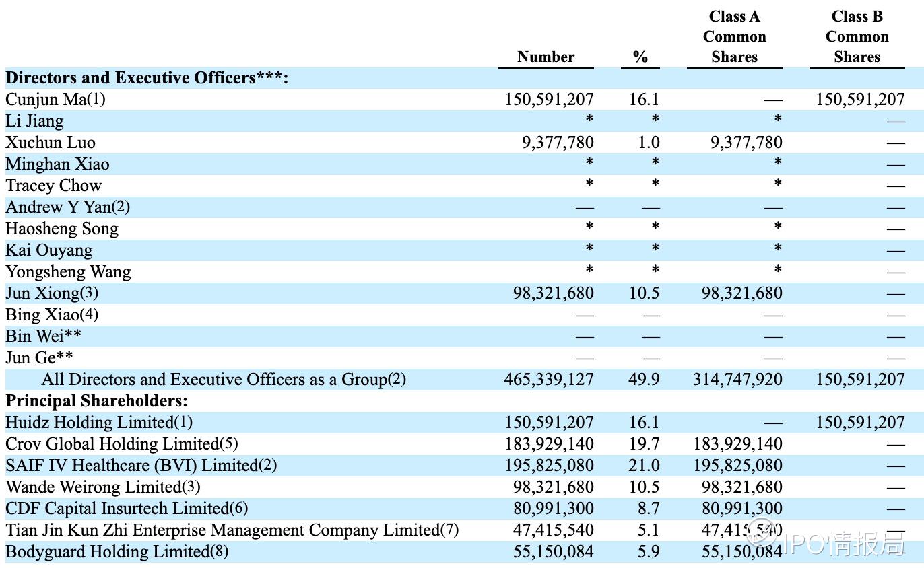Click SAIF IV's Class A 195,825,080
Screen dimensions: 924x568
(737, 466)
